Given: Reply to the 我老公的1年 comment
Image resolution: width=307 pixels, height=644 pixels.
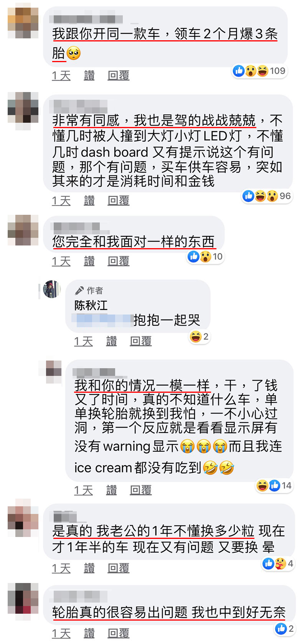Looking at the screenshot, I should 118,568.
